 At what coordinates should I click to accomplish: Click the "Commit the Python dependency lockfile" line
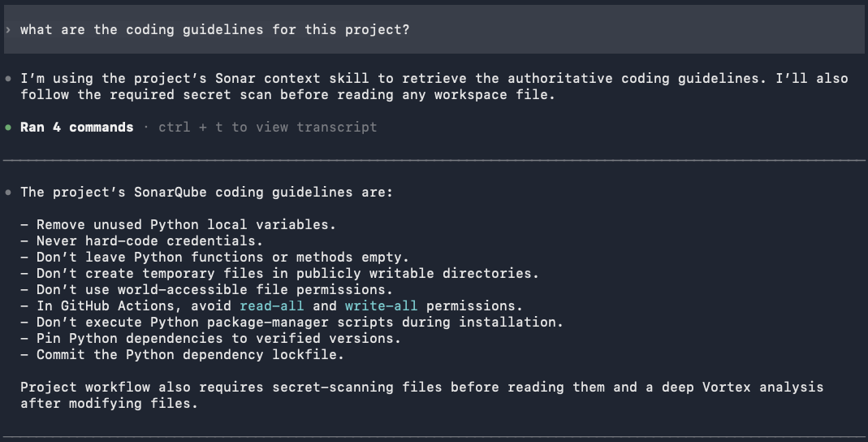click(x=182, y=354)
